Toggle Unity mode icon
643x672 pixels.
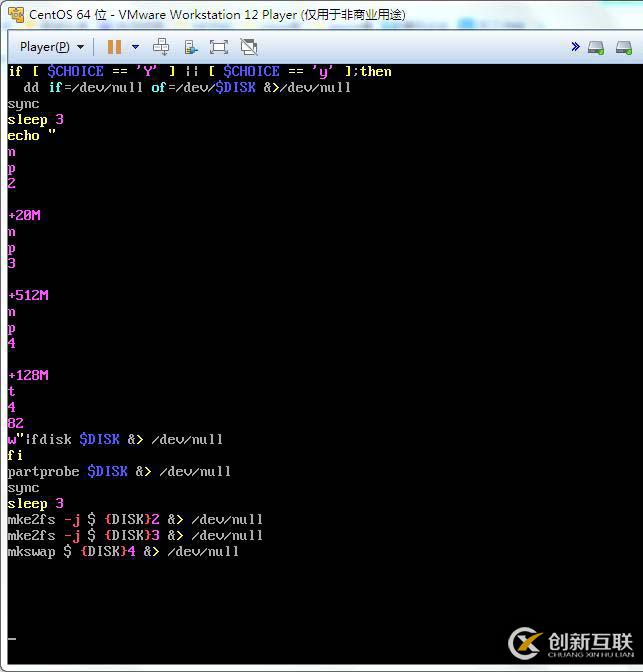click(249, 47)
